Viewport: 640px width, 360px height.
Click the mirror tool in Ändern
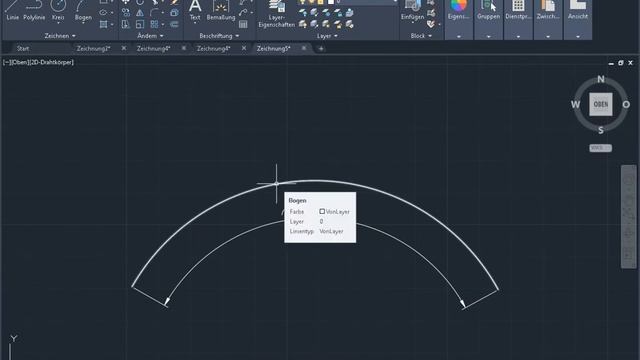tap(140, 13)
